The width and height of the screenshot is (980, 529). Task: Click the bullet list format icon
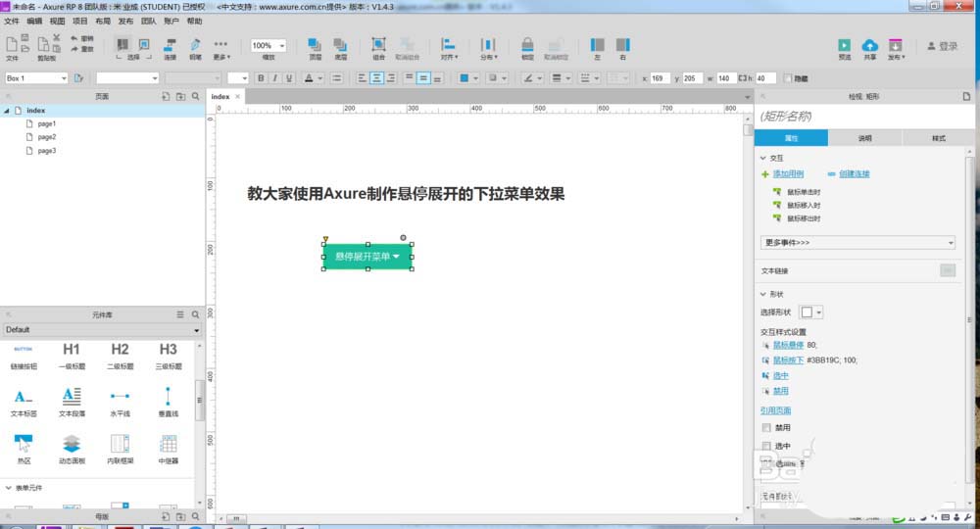point(336,78)
